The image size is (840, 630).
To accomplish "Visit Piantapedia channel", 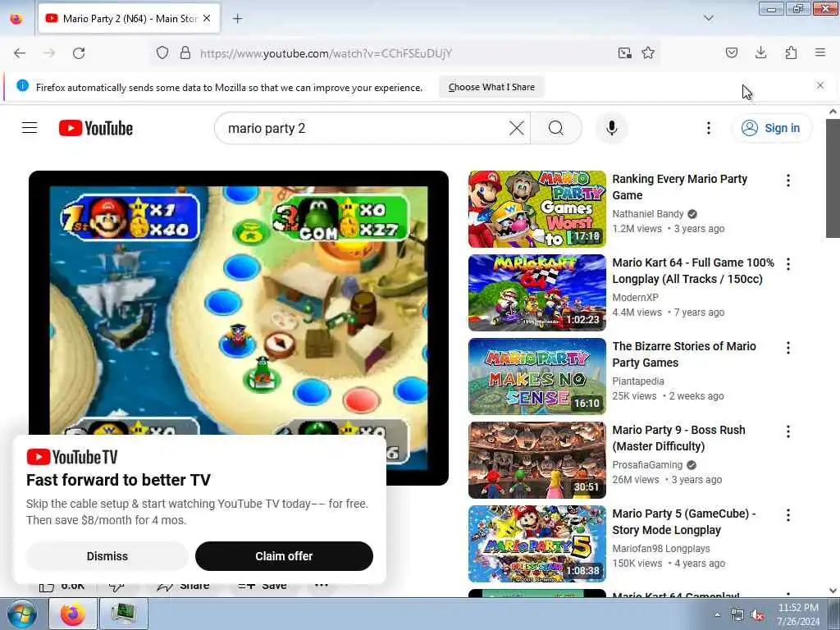I will tap(638, 381).
